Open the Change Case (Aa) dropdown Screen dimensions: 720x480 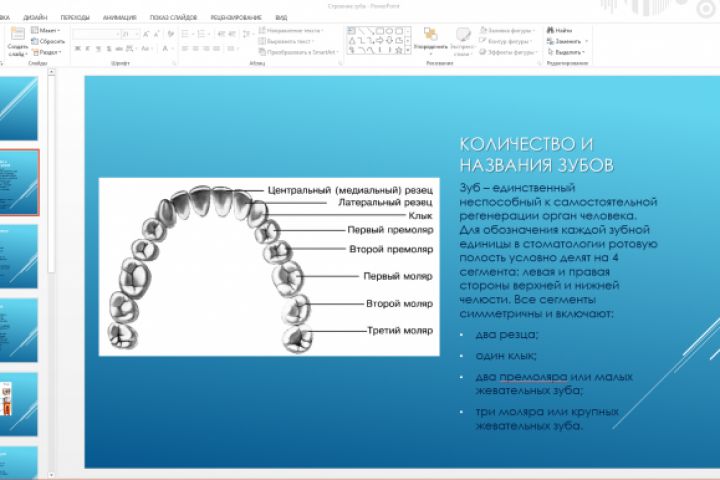[x=146, y=49]
